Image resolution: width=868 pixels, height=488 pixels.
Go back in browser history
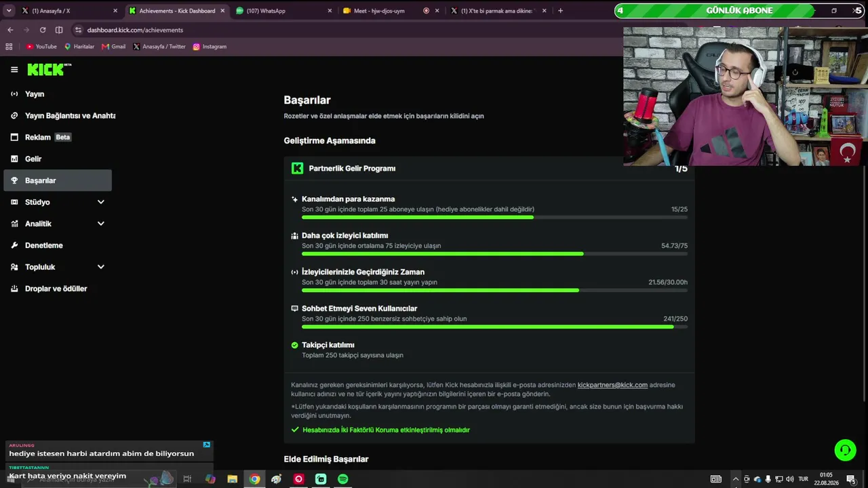coord(10,30)
